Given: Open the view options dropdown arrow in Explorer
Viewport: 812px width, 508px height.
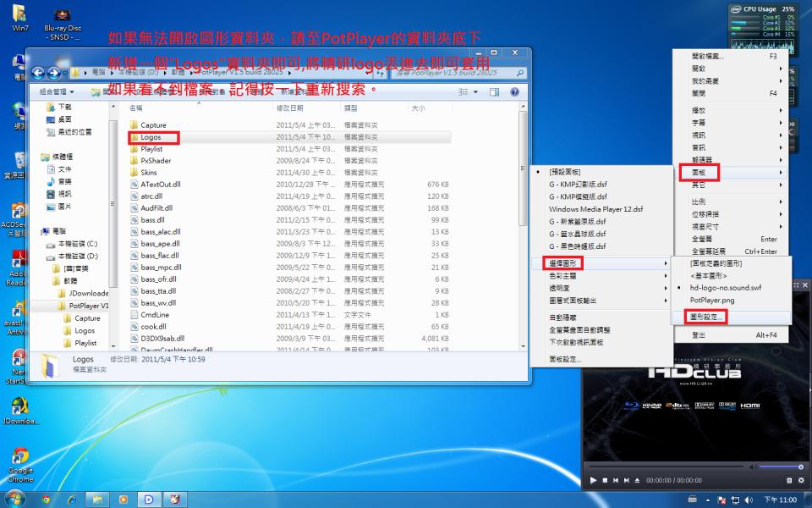Looking at the screenshot, I should coord(476,91).
